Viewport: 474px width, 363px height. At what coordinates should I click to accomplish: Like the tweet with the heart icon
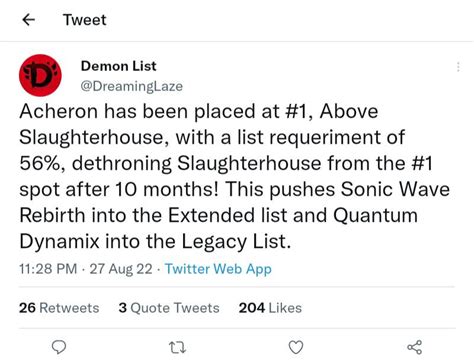pyautogui.click(x=296, y=347)
